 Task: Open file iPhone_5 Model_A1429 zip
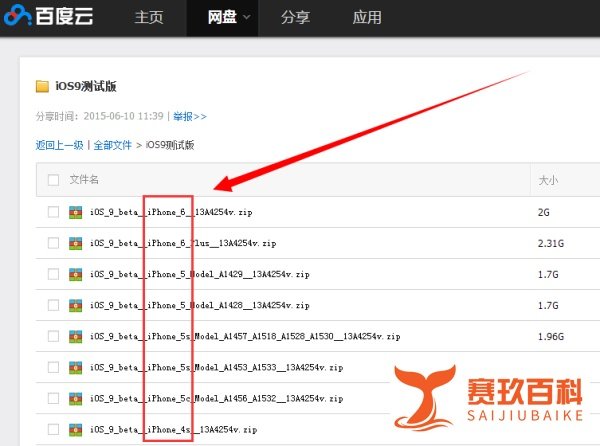pos(200,274)
